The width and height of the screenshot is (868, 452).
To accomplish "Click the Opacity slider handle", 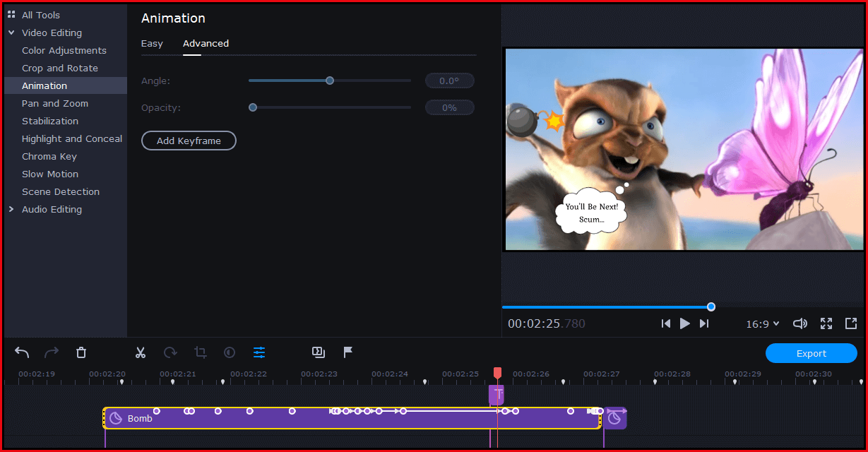I will pyautogui.click(x=253, y=107).
